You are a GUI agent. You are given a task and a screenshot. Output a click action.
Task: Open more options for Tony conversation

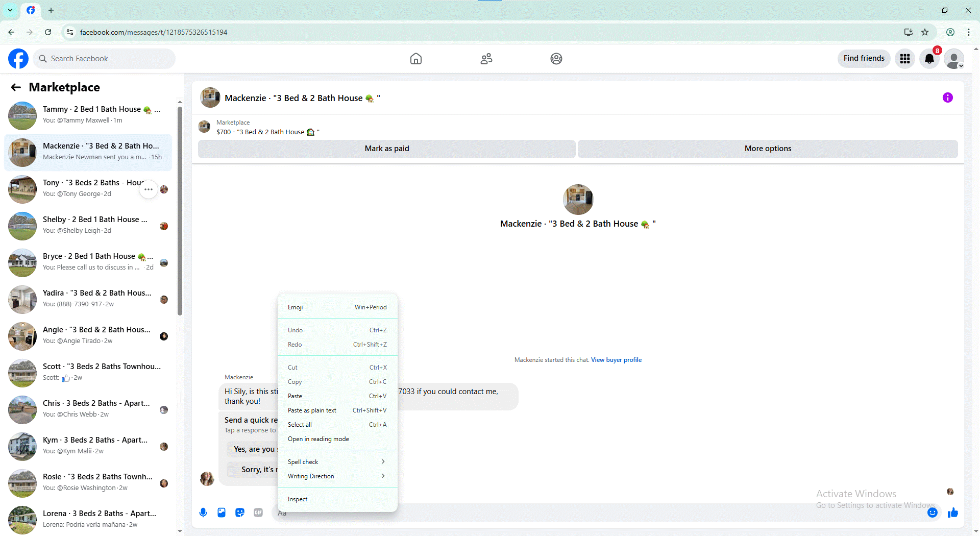149,189
